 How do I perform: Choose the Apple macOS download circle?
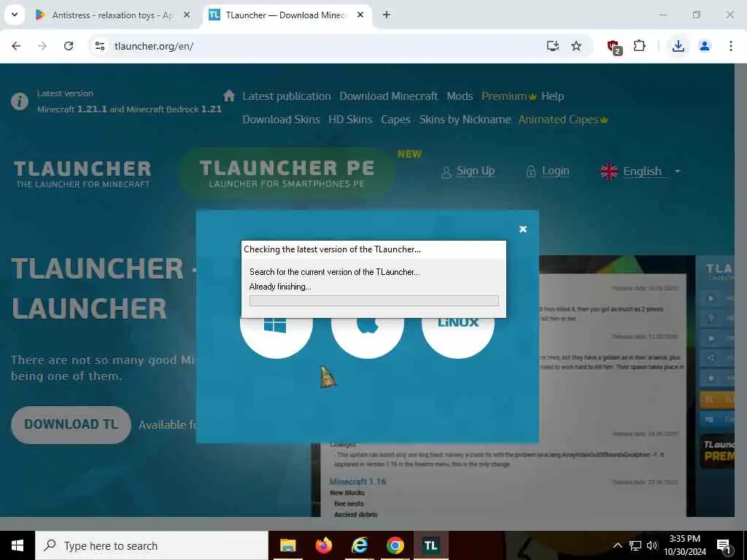coord(368,337)
